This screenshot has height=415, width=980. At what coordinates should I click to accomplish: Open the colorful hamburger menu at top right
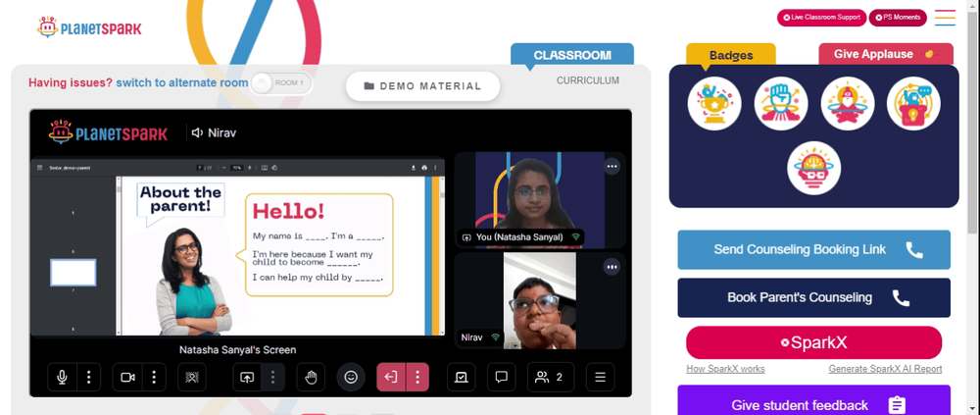945,18
